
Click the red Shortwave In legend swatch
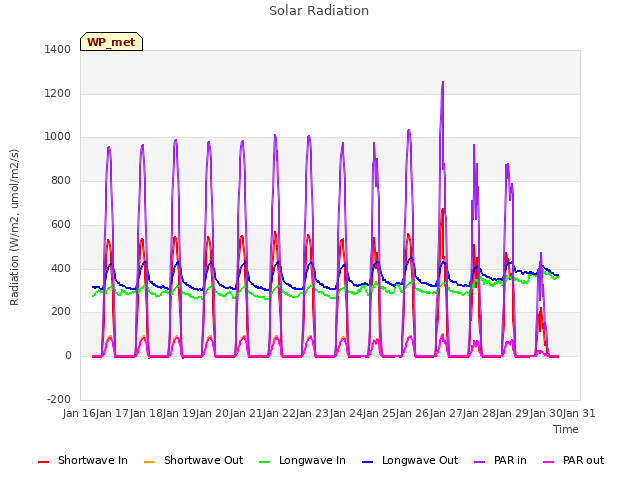[43, 462]
